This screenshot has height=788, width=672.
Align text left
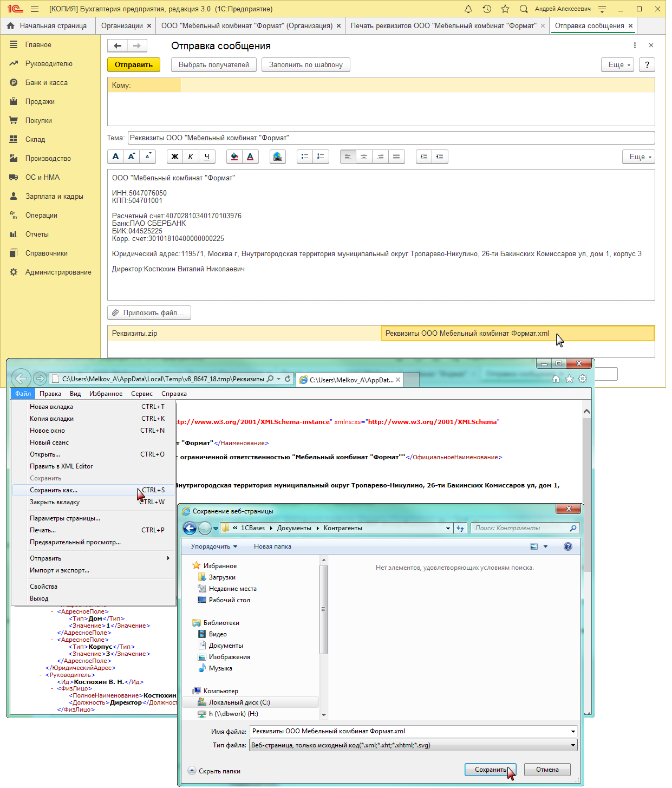(348, 157)
